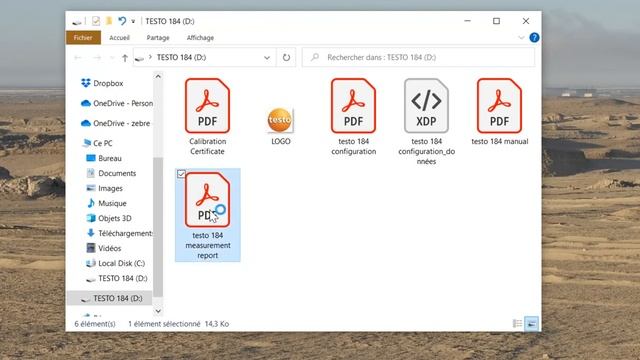Image resolution: width=640 pixels, height=360 pixels.
Task: Select the XDP configuration_données file icon
Action: [426, 106]
